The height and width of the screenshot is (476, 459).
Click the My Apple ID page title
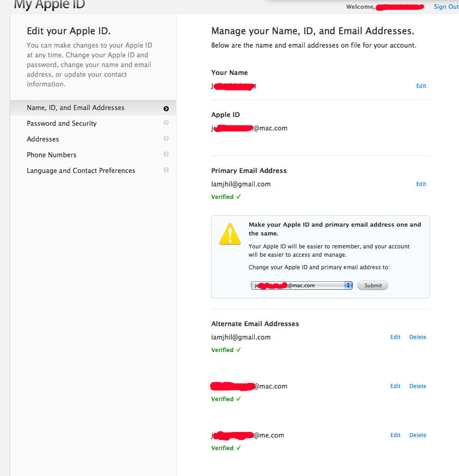49,5
